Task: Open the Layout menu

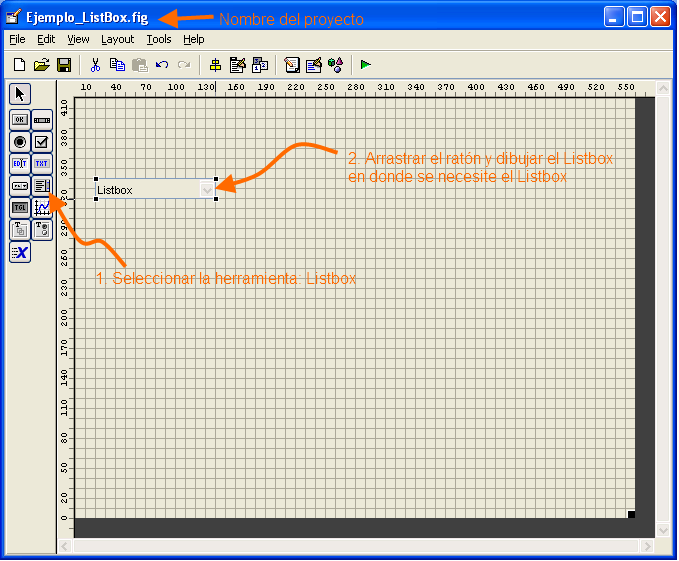Action: tap(117, 39)
